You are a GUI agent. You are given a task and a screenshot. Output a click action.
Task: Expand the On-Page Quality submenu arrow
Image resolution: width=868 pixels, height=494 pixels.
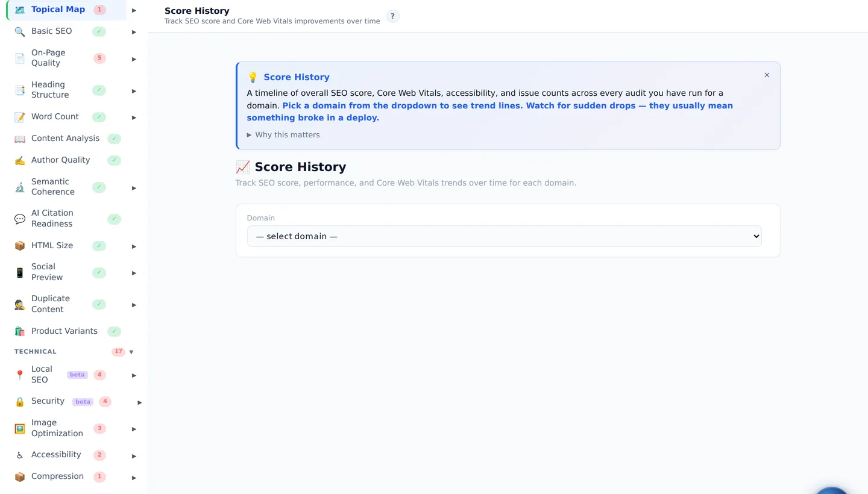point(134,59)
